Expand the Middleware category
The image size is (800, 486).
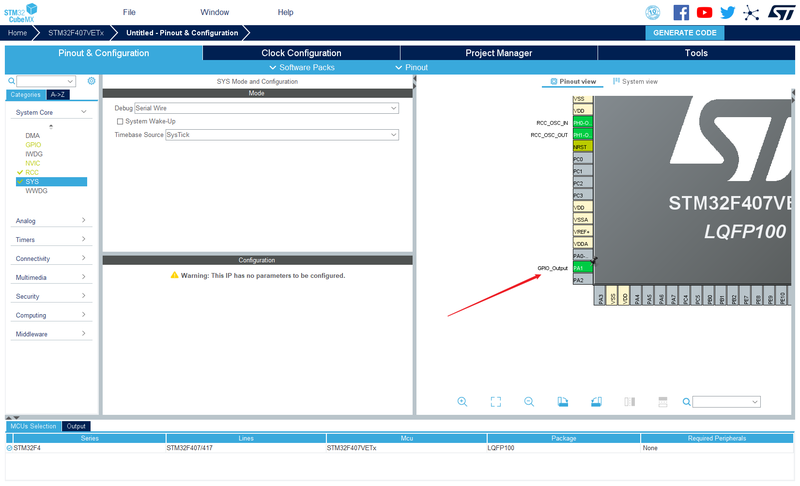51,334
